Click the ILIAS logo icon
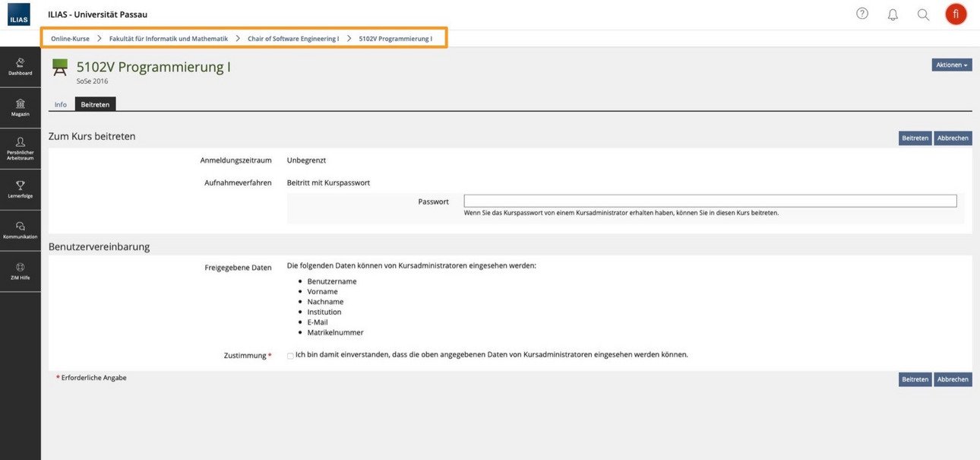The width and height of the screenshot is (980, 460). pos(19,14)
